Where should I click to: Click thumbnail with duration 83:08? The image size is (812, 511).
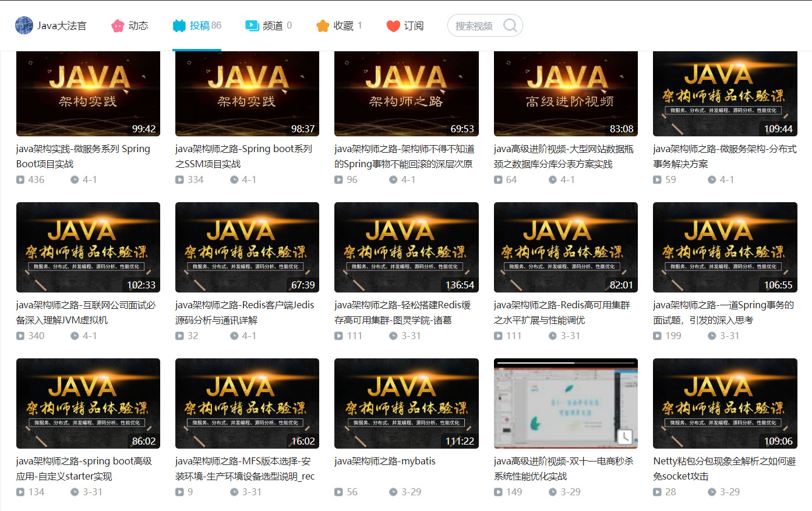(x=566, y=93)
